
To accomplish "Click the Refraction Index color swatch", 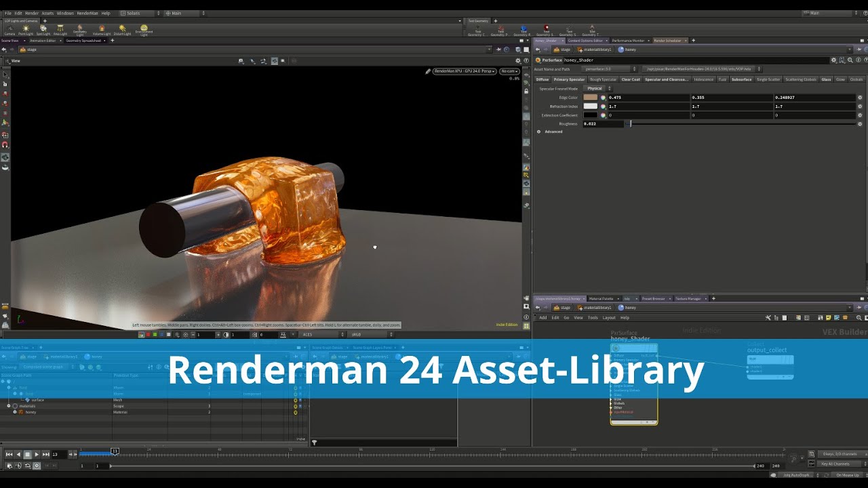I will [x=591, y=106].
